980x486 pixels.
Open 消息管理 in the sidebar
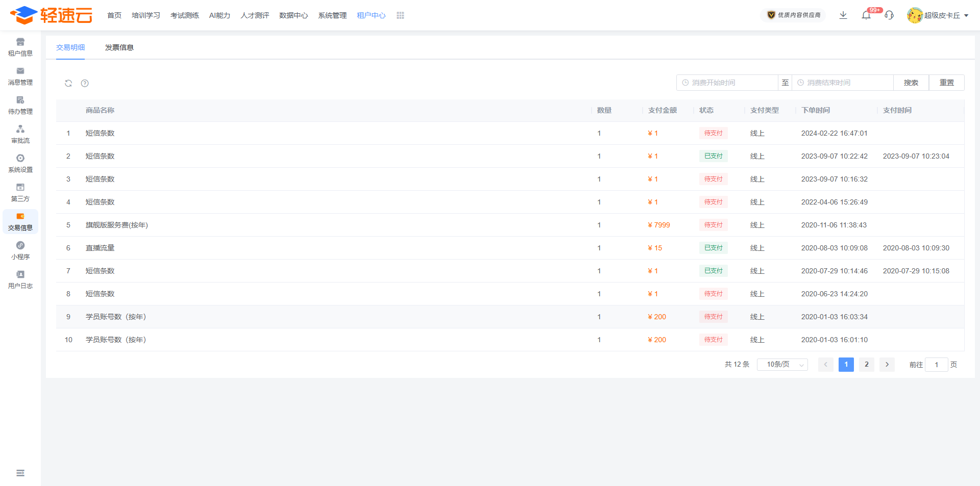[x=20, y=76]
